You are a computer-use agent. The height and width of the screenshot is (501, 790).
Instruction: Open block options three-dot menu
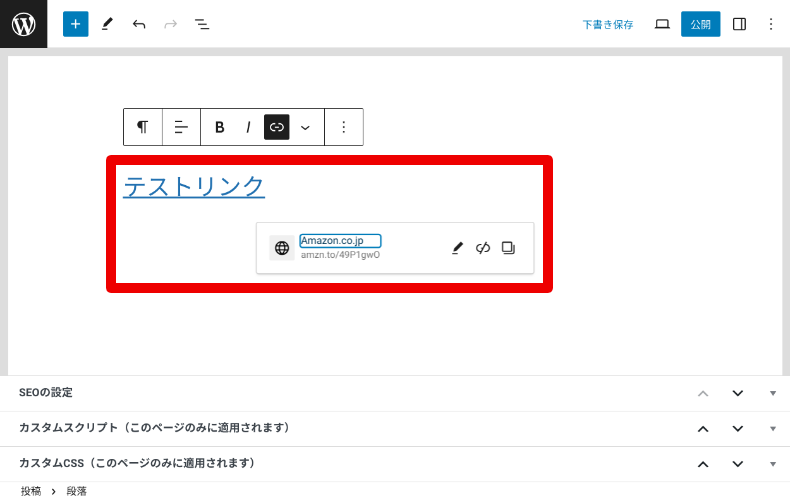click(x=344, y=127)
